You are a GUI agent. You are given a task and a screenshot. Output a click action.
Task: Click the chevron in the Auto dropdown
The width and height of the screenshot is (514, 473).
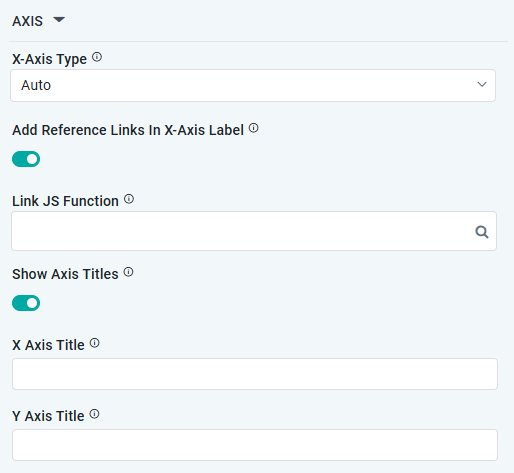pyautogui.click(x=482, y=84)
